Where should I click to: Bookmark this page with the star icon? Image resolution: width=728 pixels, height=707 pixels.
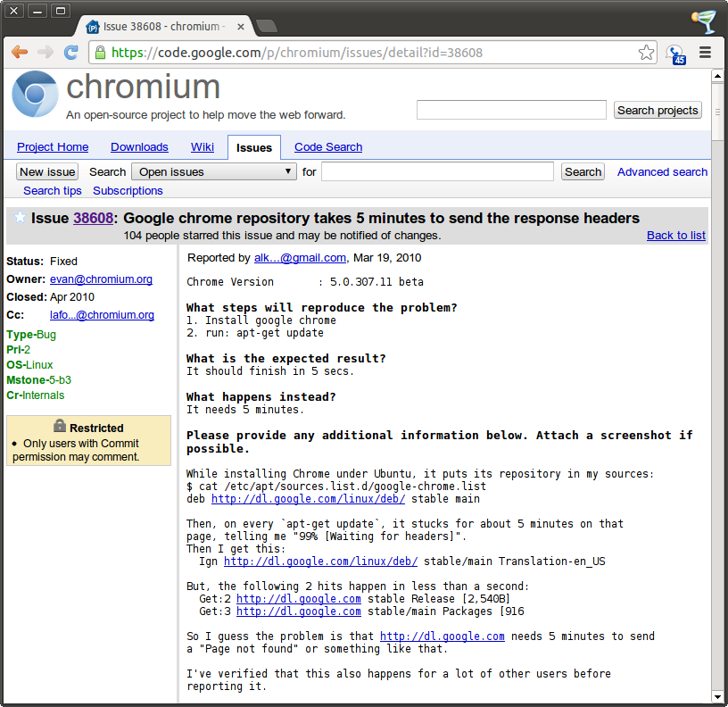click(646, 53)
